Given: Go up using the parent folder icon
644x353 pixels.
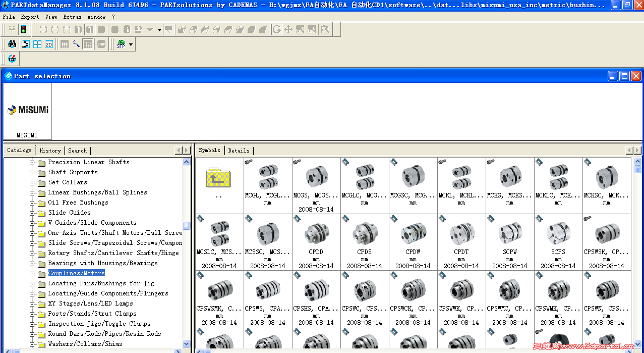Looking at the screenshot, I should coord(218,177).
